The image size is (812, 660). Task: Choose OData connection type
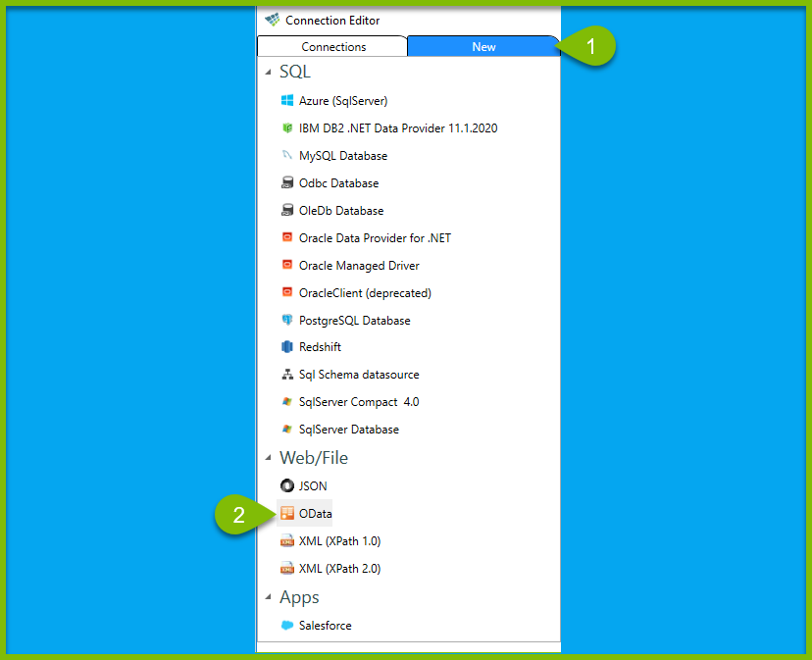(x=305, y=514)
